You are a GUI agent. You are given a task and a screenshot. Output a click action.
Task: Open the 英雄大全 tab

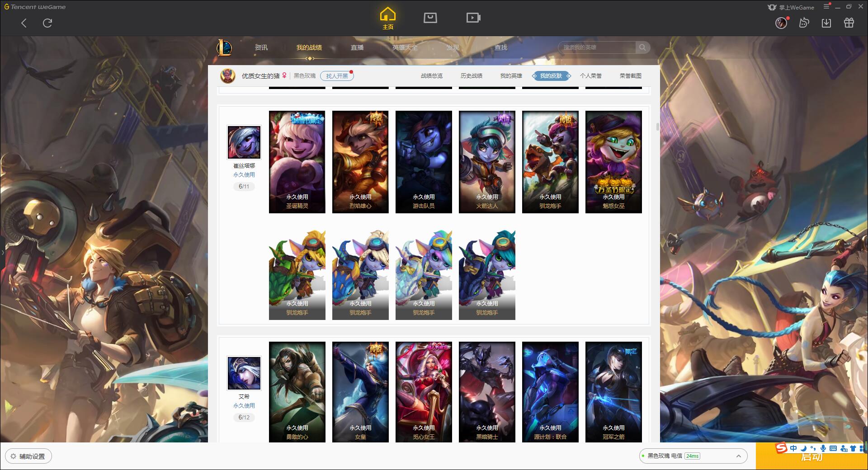click(x=405, y=47)
